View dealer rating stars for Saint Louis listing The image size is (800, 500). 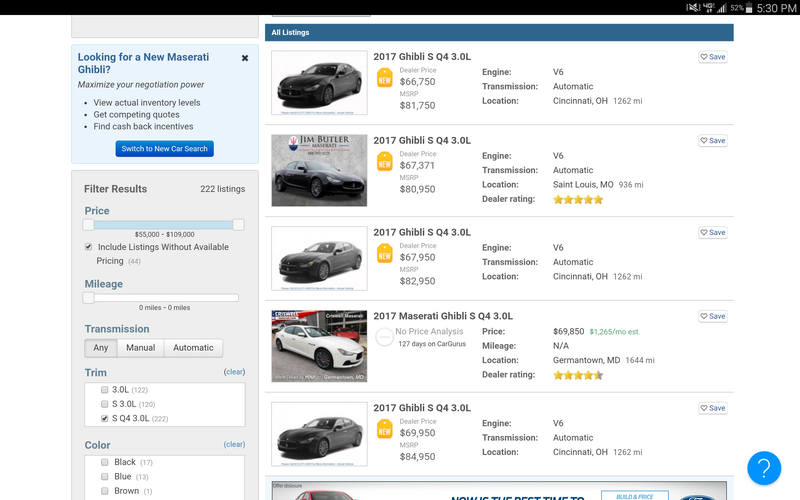(x=578, y=199)
